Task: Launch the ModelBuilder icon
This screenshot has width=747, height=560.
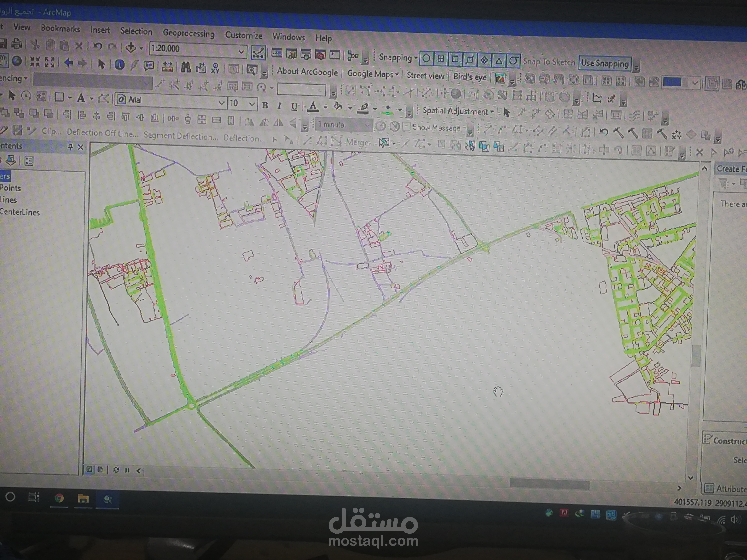Action: tap(353, 55)
